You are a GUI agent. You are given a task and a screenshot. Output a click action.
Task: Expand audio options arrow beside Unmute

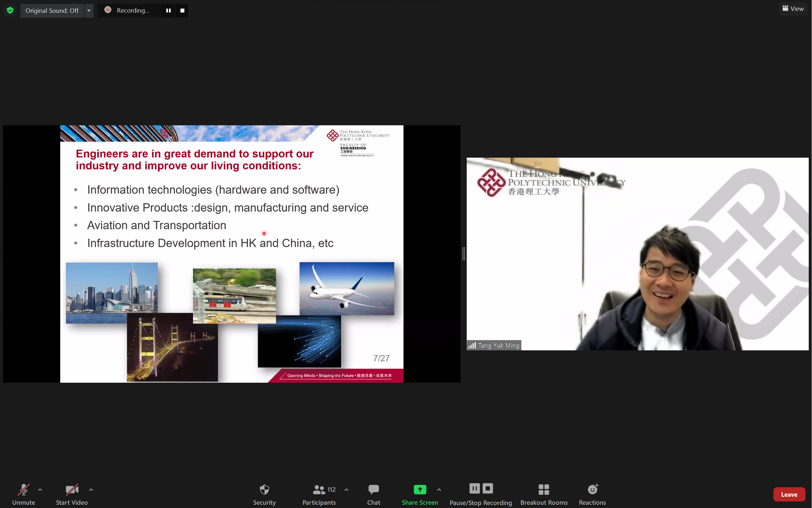(x=40, y=490)
